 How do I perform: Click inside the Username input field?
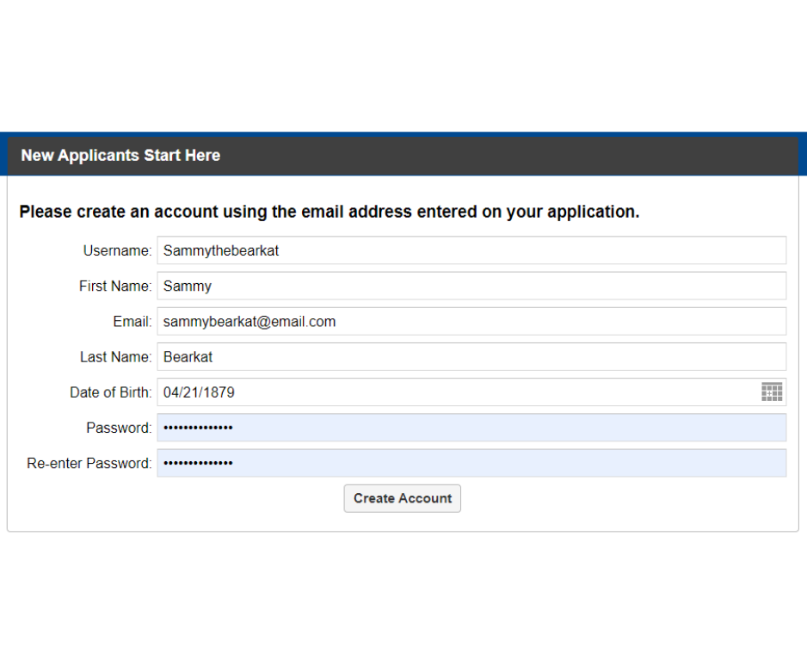[x=471, y=250]
